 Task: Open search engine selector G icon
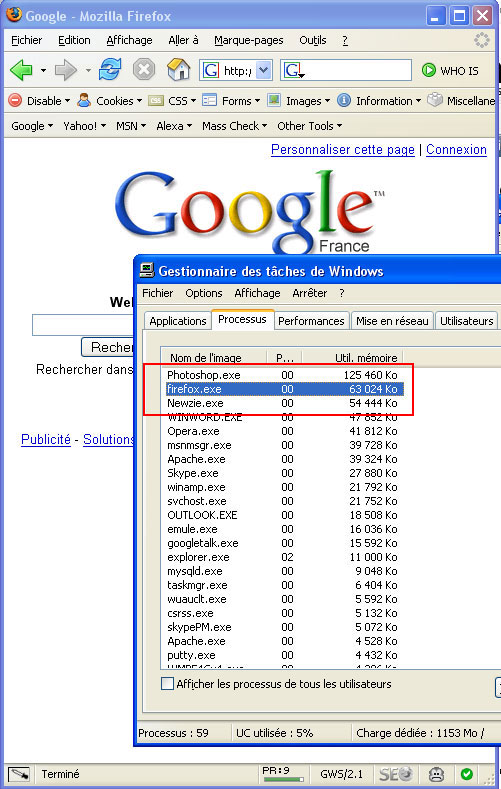pyautogui.click(x=294, y=70)
